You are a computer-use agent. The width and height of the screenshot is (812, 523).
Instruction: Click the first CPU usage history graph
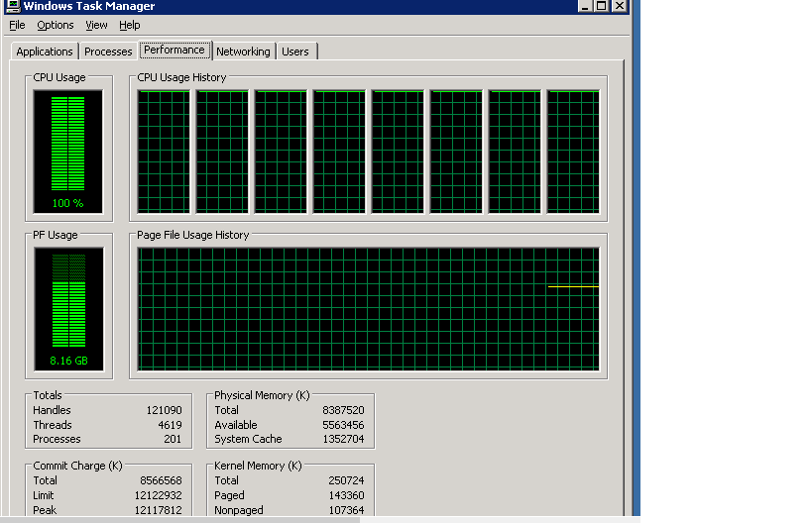(x=164, y=151)
